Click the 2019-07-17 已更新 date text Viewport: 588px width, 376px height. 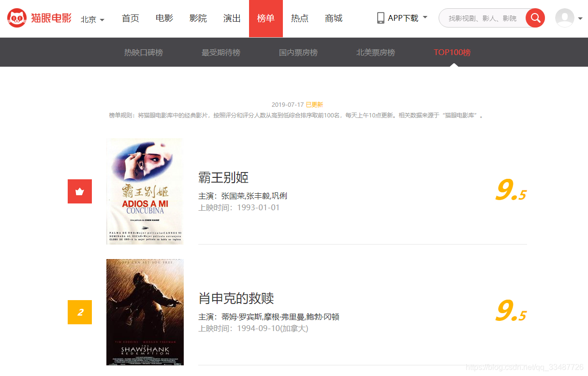point(297,104)
